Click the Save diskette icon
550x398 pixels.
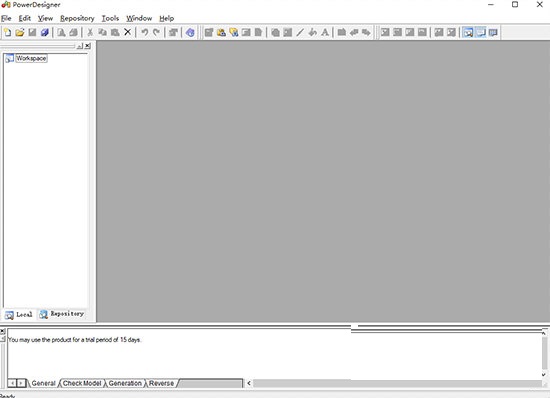(32, 33)
